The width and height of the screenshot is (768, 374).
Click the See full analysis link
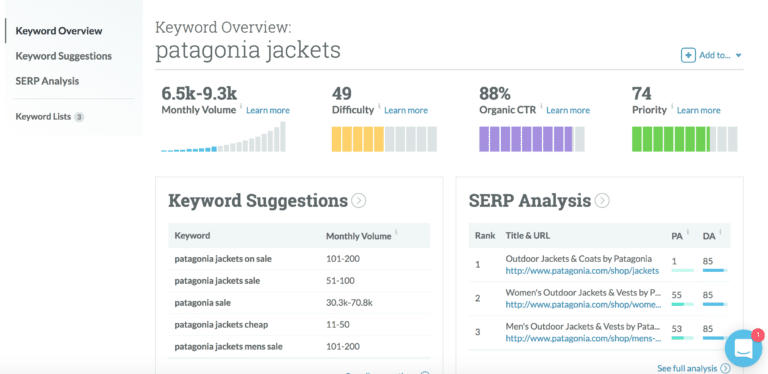point(687,368)
